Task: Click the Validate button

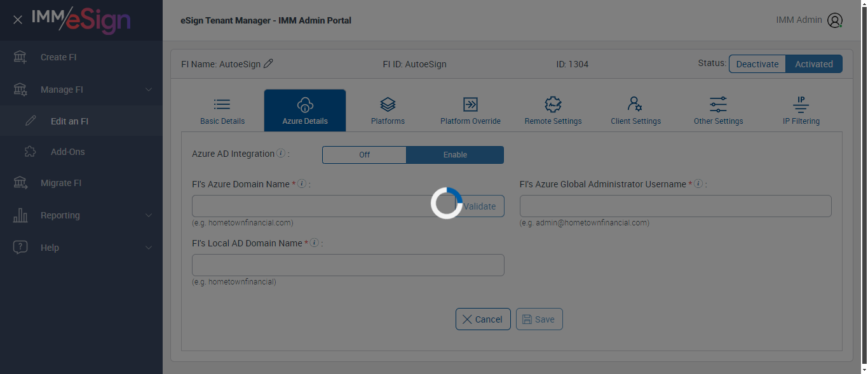Action: [480, 206]
